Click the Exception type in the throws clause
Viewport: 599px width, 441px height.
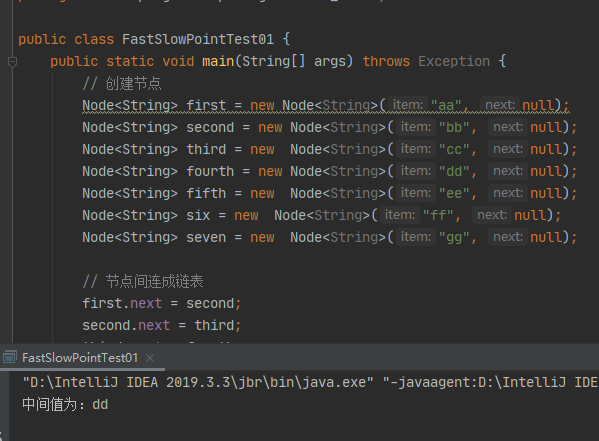click(454, 62)
